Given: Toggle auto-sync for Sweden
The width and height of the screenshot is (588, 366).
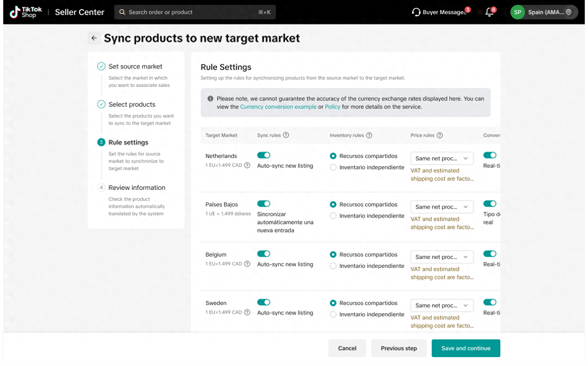Looking at the screenshot, I should point(264,302).
